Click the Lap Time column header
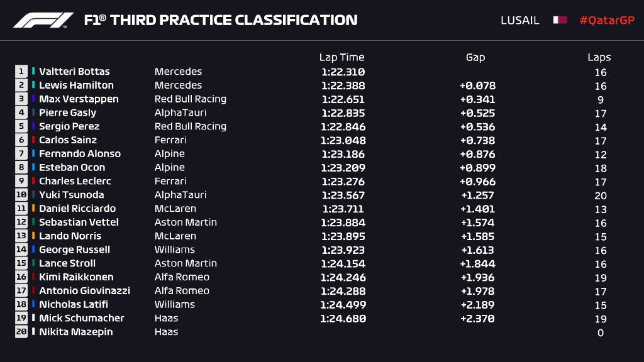644x362 pixels. (x=341, y=57)
